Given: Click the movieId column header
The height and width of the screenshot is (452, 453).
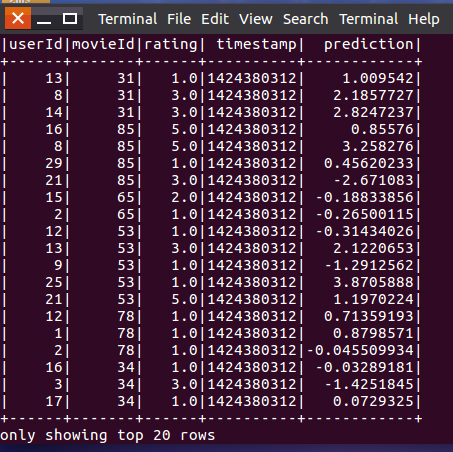Looking at the screenshot, I should click(103, 44).
